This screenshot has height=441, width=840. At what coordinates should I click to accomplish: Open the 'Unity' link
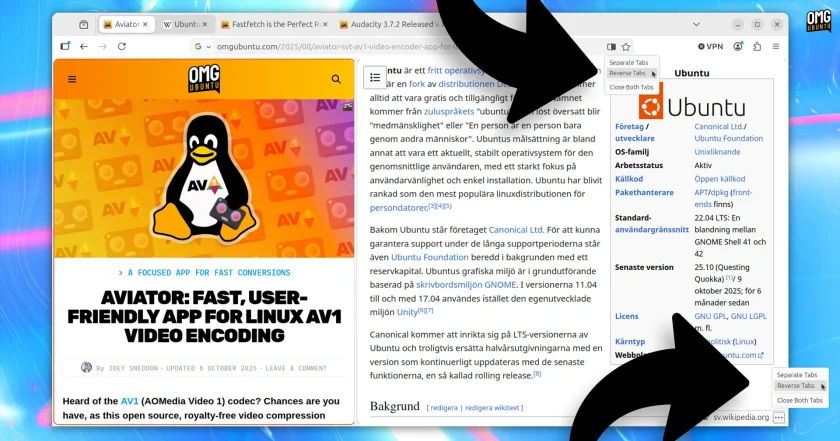pyautogui.click(x=407, y=312)
